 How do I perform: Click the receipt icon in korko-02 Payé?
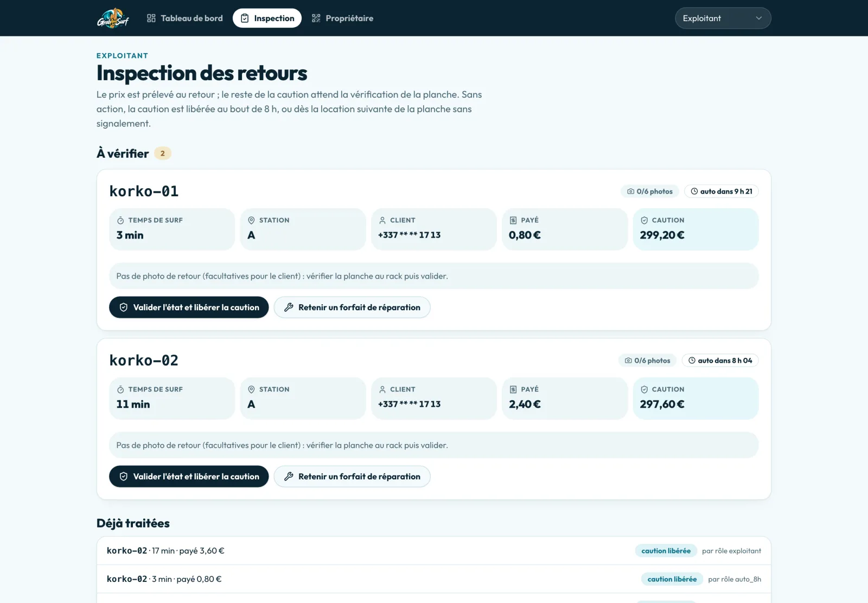pyautogui.click(x=513, y=390)
